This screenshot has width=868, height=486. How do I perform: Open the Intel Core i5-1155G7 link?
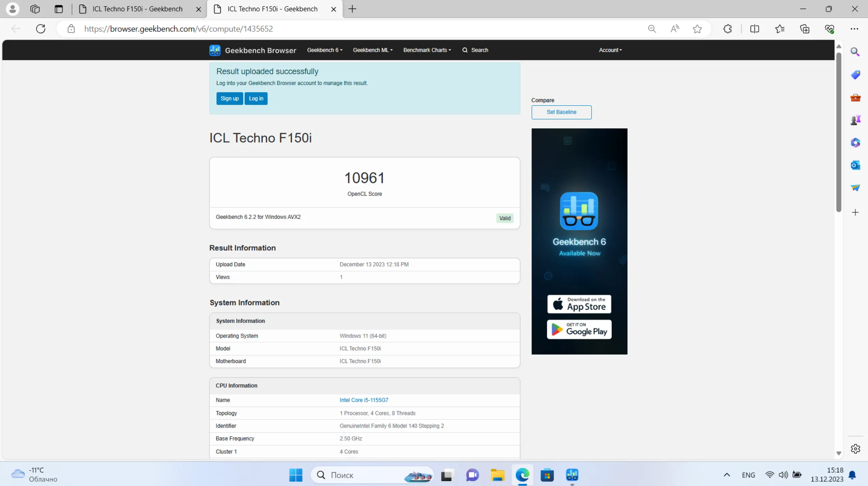point(364,400)
